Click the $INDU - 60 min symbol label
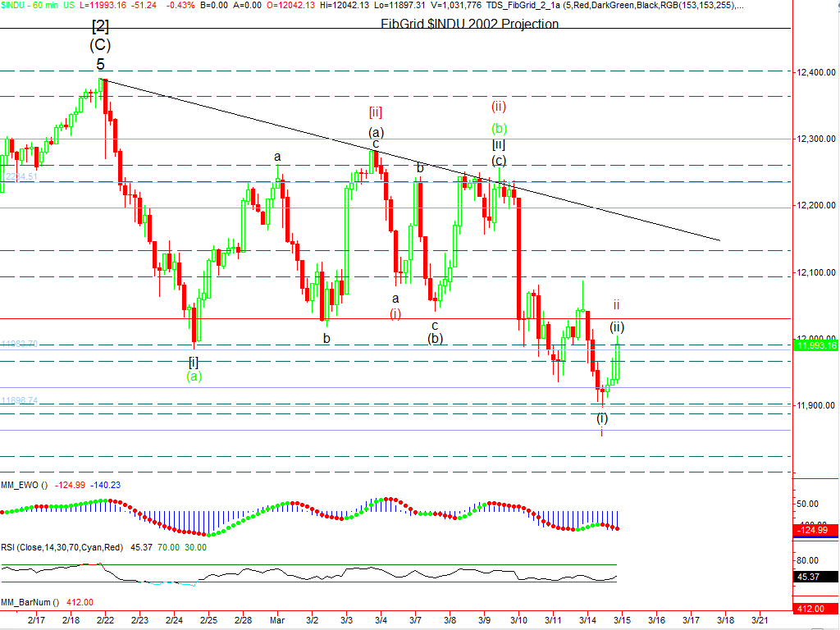This screenshot has height=630, width=840. (x=27, y=6)
